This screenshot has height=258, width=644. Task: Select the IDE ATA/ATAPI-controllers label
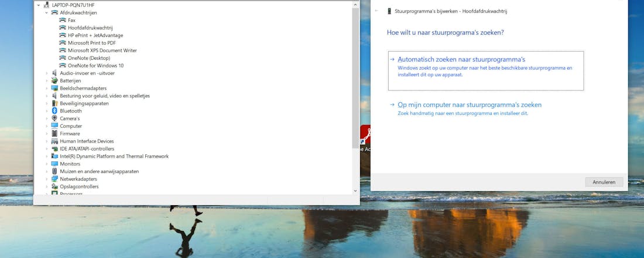point(87,148)
